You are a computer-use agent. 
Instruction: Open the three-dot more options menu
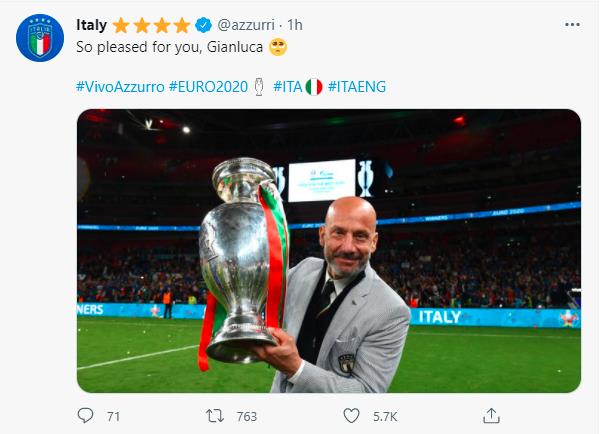[571, 23]
